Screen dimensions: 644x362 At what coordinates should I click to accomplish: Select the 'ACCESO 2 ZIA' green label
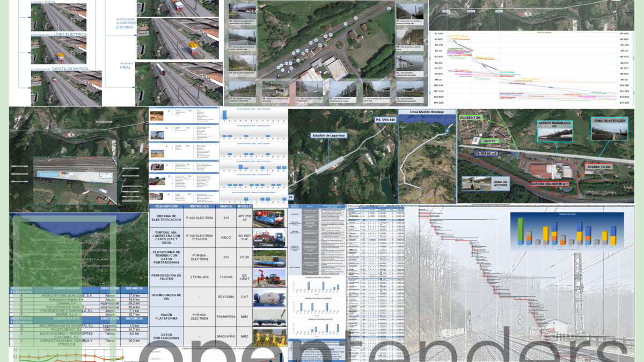[x=470, y=116]
